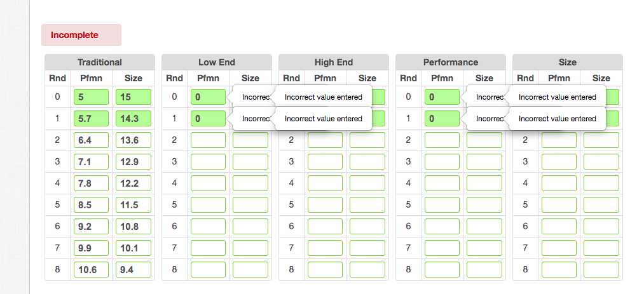Click the Traditional Pfmn field with 8.5
This screenshot has width=644, height=294.
coord(91,204)
